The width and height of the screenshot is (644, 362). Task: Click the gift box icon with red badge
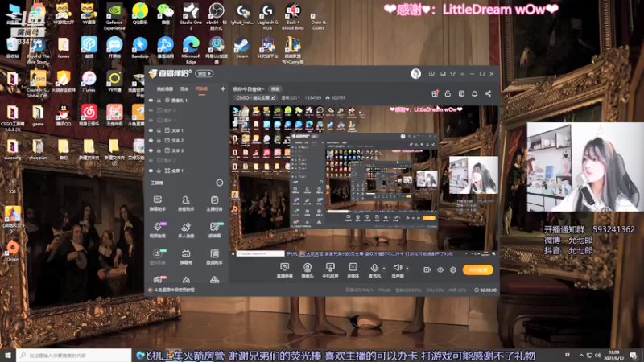point(435,93)
